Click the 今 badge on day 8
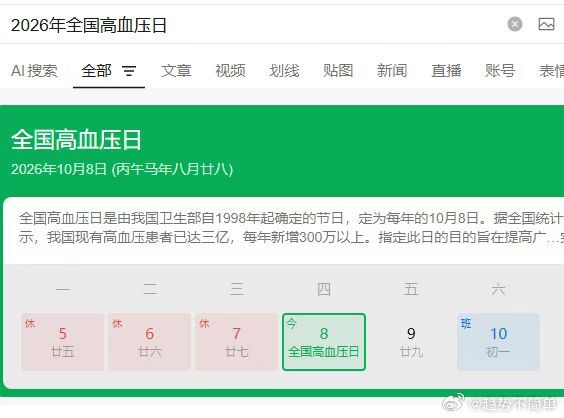The width and height of the screenshot is (564, 418). coord(292,323)
